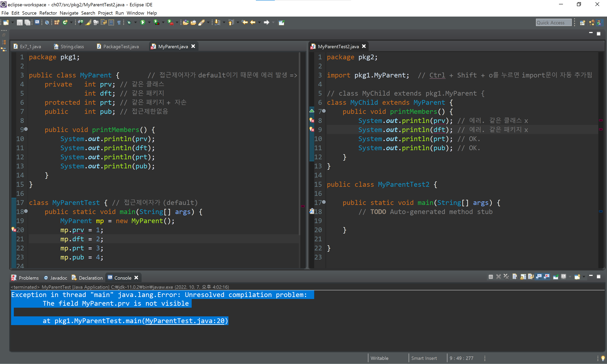Click the left editor vertical scrollbar
This screenshot has height=364, width=607.
[300, 142]
